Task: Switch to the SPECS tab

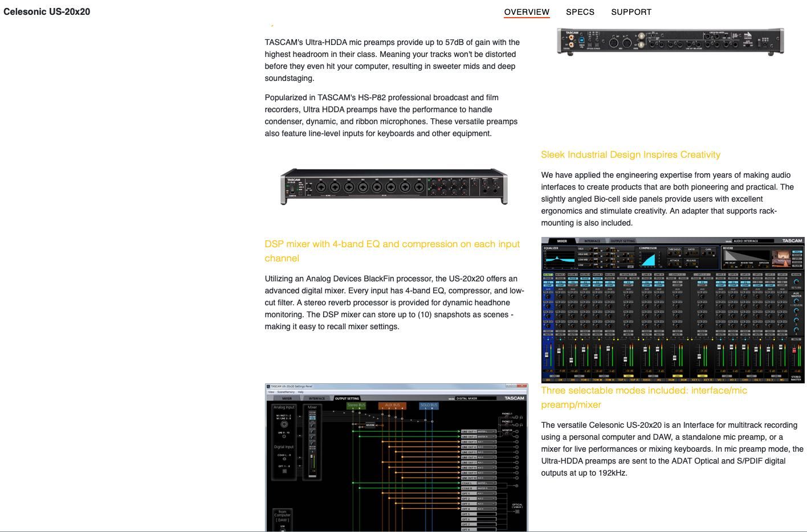Action: [x=580, y=12]
